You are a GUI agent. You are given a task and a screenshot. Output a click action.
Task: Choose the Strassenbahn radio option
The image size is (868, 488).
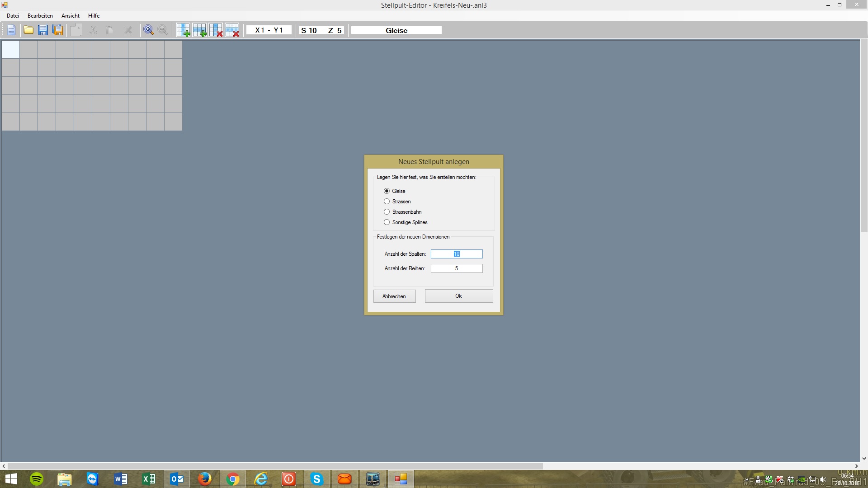tap(387, 212)
